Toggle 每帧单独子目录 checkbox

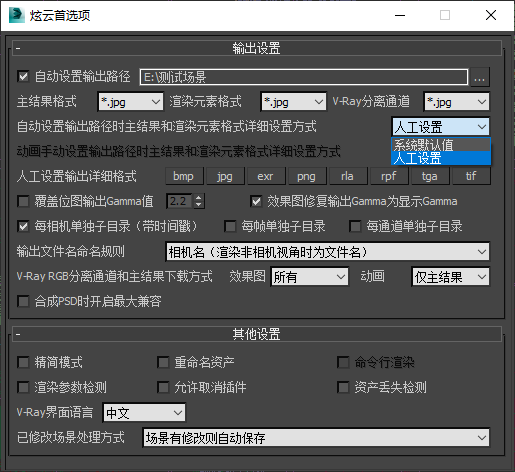coord(230,226)
